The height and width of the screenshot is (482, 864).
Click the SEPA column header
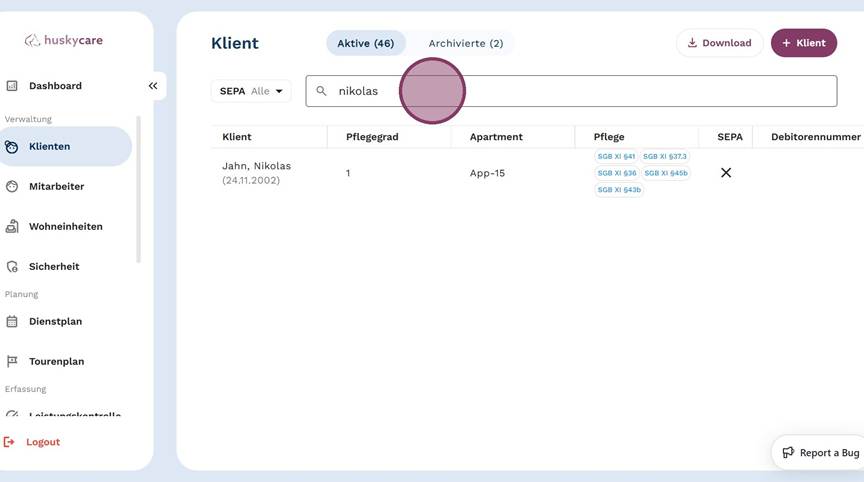[730, 137]
